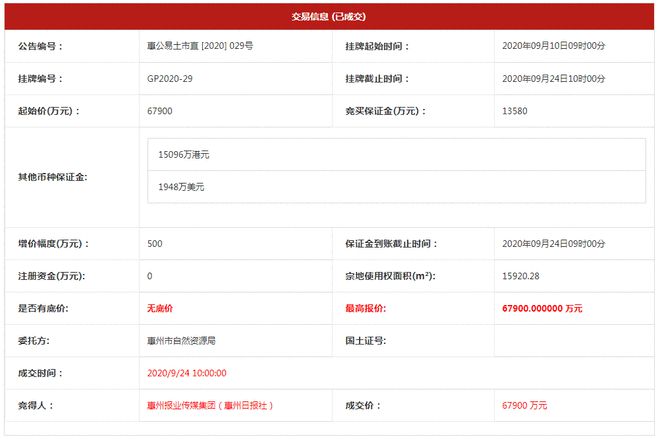Viewport: 660px width, 439px height.
Task: Click the 其他币种保证金 label
Action: click(52, 177)
